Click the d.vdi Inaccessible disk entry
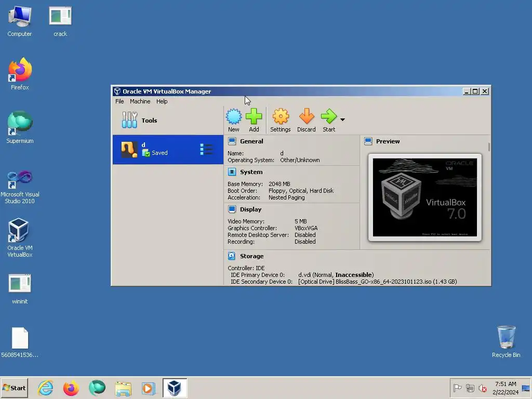Viewport: 532px width, 399px height. click(x=336, y=275)
